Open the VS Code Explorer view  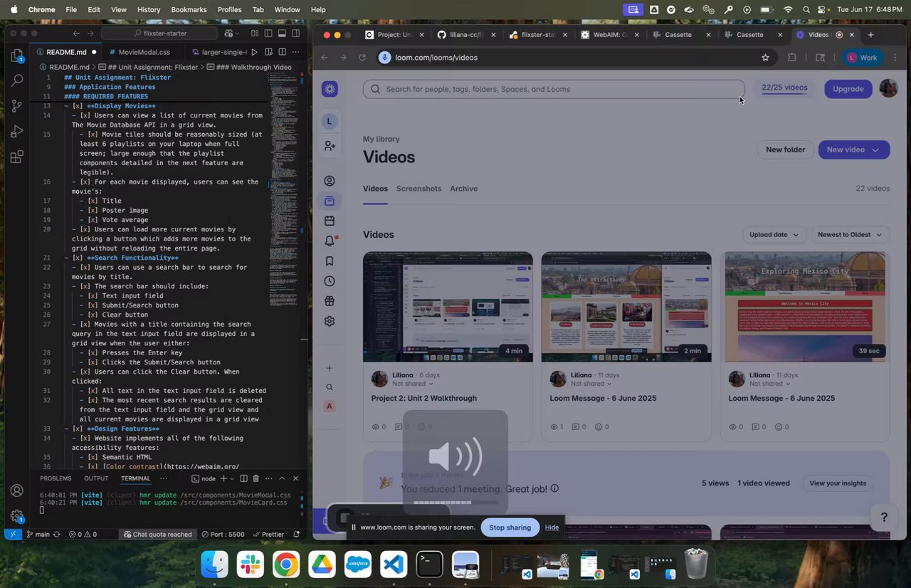(17, 57)
